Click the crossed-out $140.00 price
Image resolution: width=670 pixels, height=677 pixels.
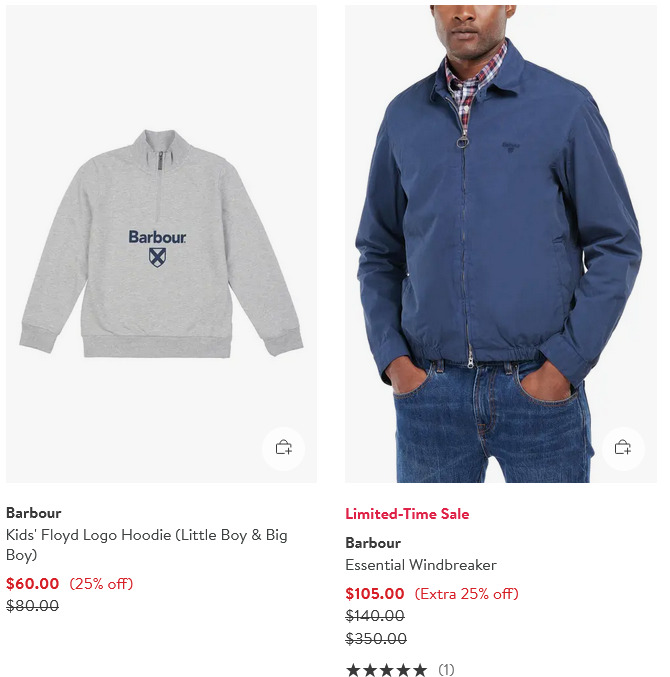point(375,615)
